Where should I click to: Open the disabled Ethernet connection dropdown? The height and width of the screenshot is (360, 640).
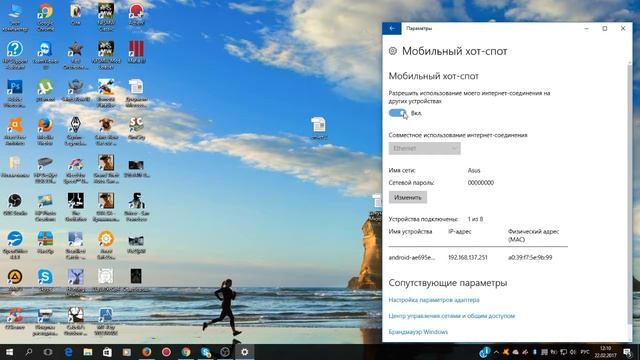coord(424,149)
